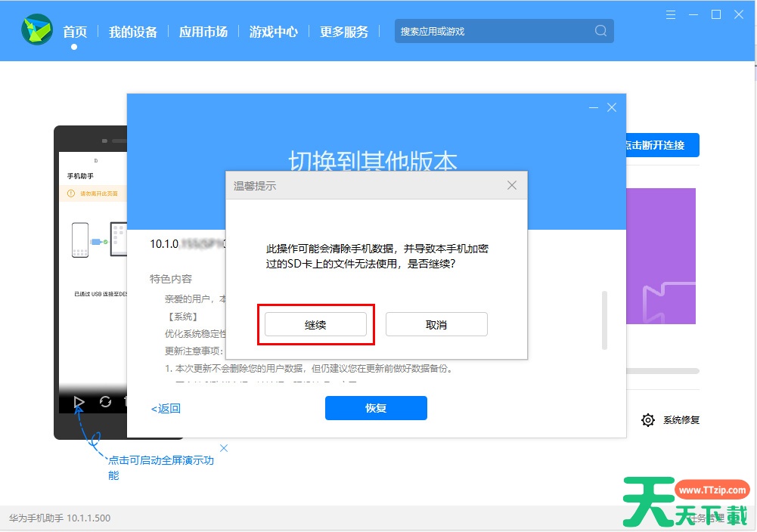The height and width of the screenshot is (532, 757).
Task: Open the hamburger menu icon top right
Action: tap(670, 14)
